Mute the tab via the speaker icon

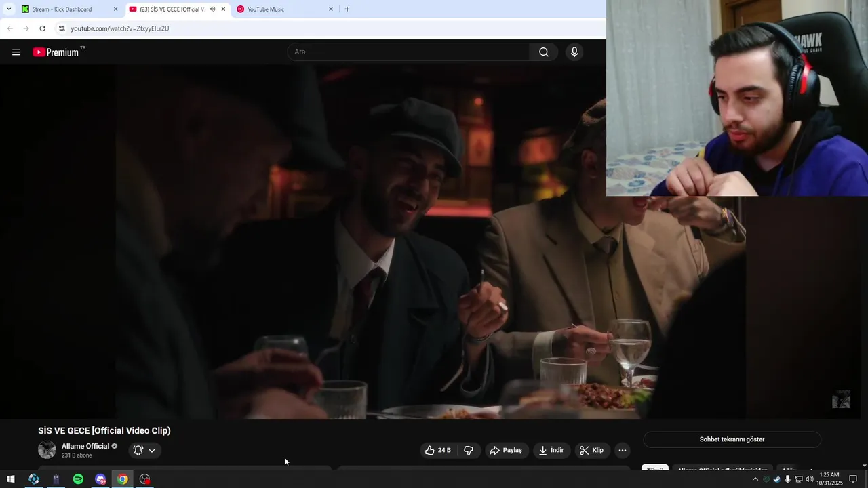pos(212,9)
